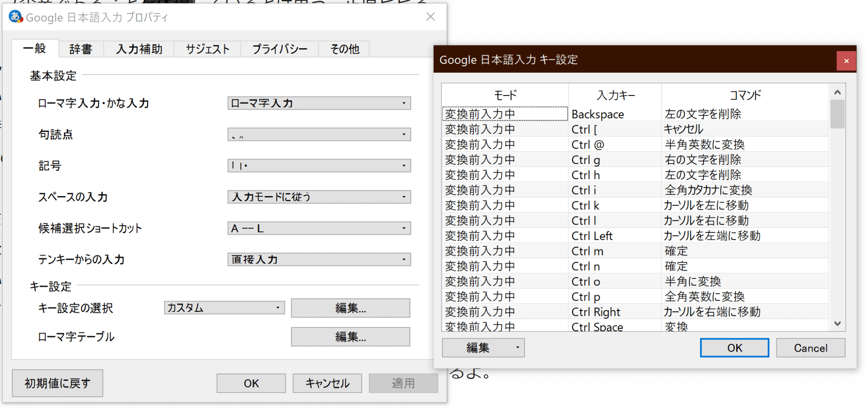The image size is (868, 409).
Task: Open the 入力補助 tab
Action: pyautogui.click(x=139, y=49)
